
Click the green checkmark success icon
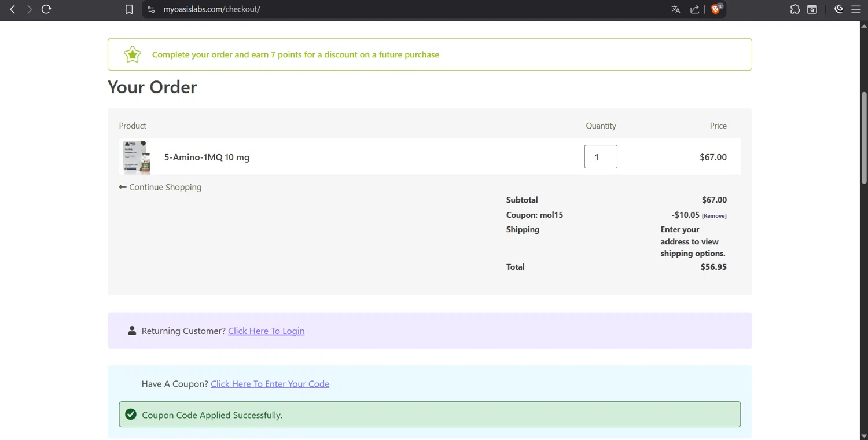pos(131,415)
